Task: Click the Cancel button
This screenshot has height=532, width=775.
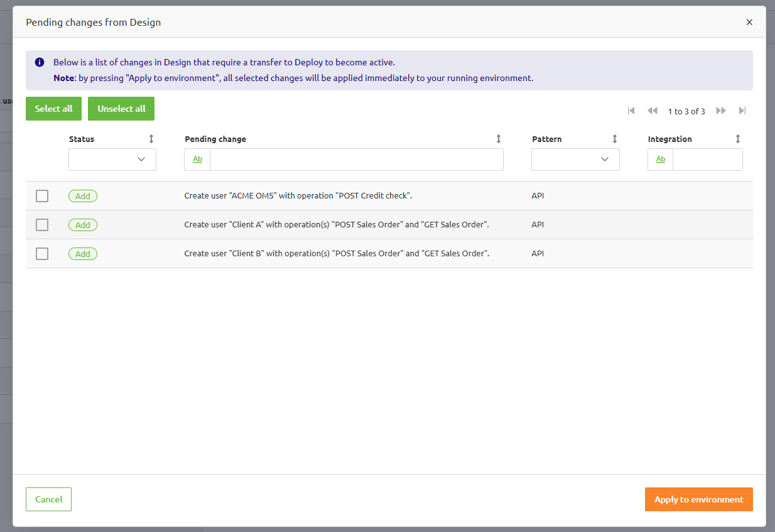Action: click(48, 499)
